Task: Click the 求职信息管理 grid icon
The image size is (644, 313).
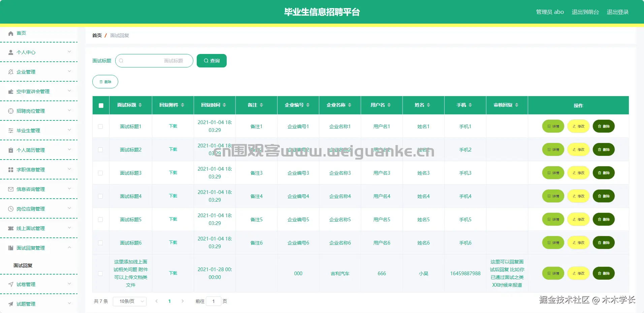Action: click(11, 170)
